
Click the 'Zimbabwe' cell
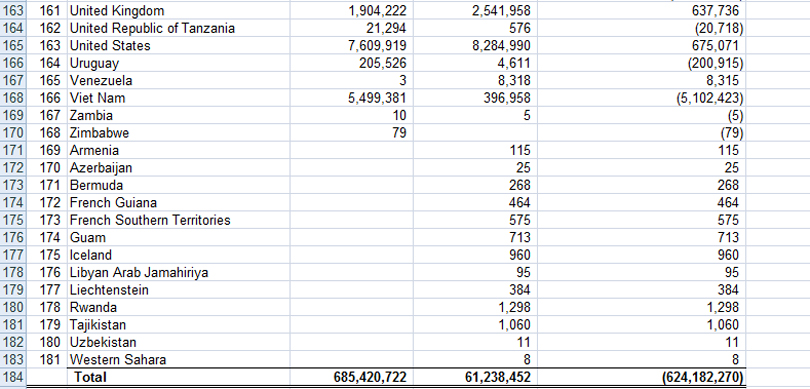pos(178,133)
